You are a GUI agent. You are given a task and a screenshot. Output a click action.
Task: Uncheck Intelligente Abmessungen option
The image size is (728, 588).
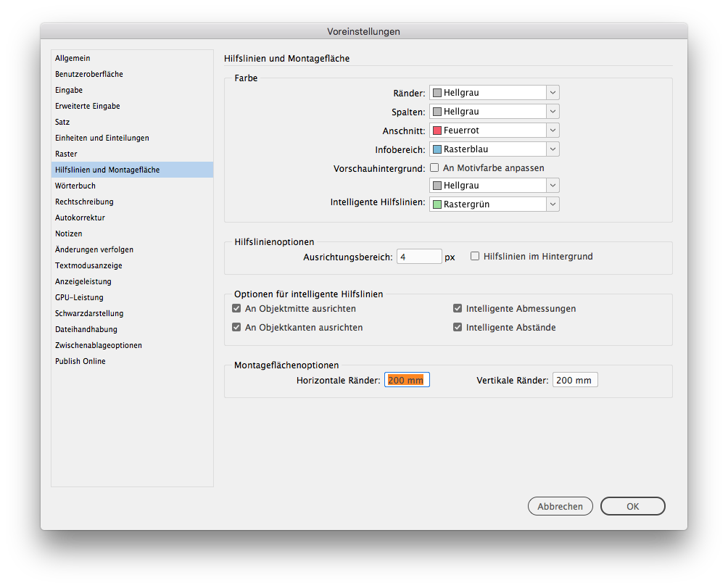(x=458, y=308)
